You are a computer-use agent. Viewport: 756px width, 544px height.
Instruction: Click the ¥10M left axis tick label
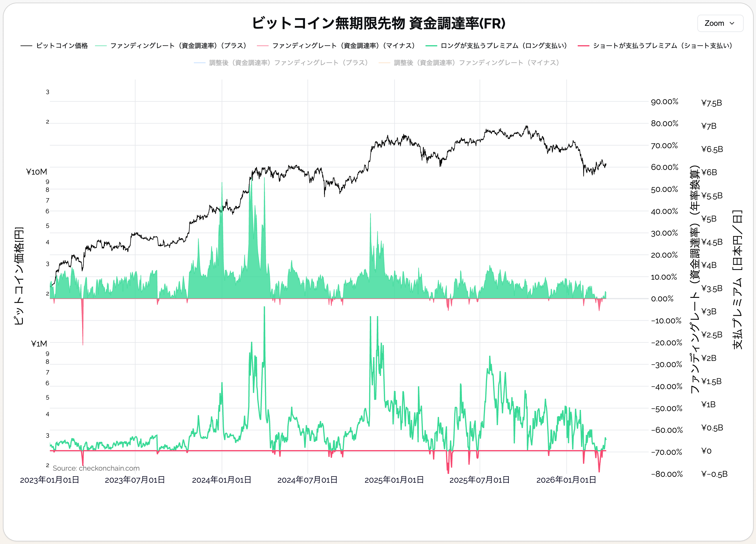pos(37,172)
